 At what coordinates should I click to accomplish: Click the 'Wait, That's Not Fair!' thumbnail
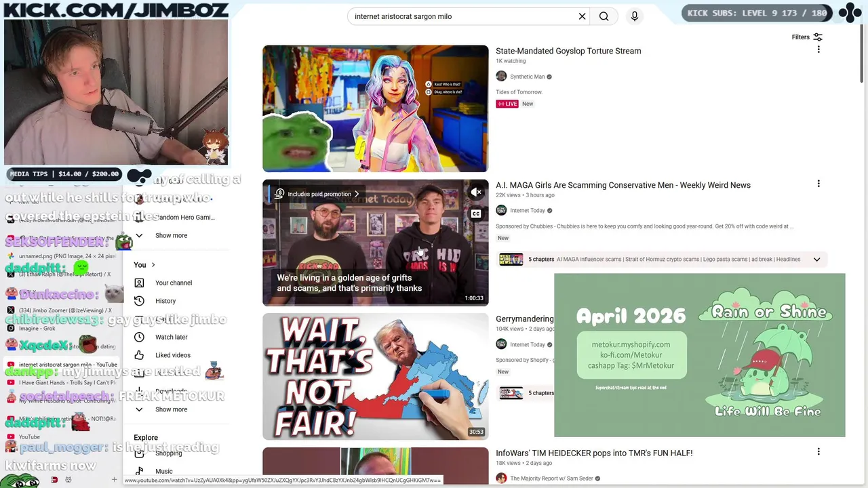click(375, 376)
